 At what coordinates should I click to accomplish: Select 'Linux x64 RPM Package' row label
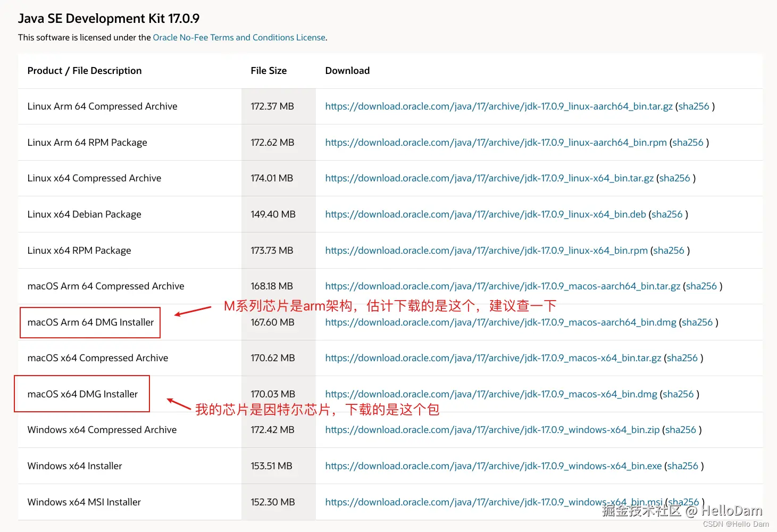[79, 251]
